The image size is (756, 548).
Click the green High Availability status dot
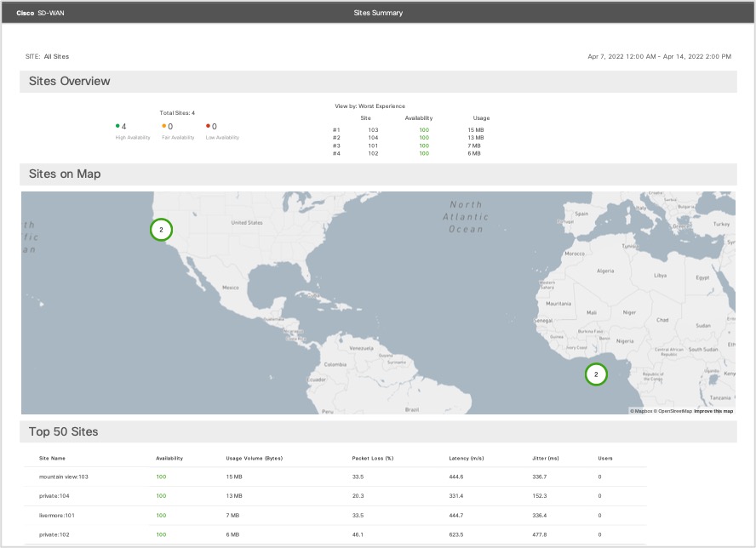[x=117, y=126]
